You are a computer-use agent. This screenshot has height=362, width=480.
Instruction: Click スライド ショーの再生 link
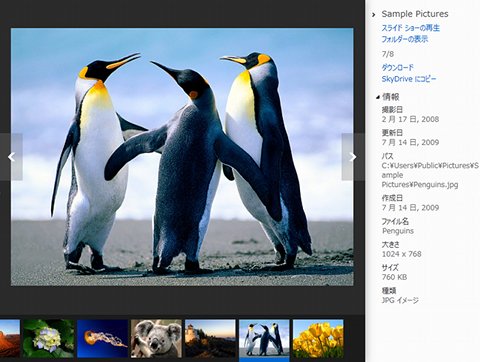(x=410, y=28)
